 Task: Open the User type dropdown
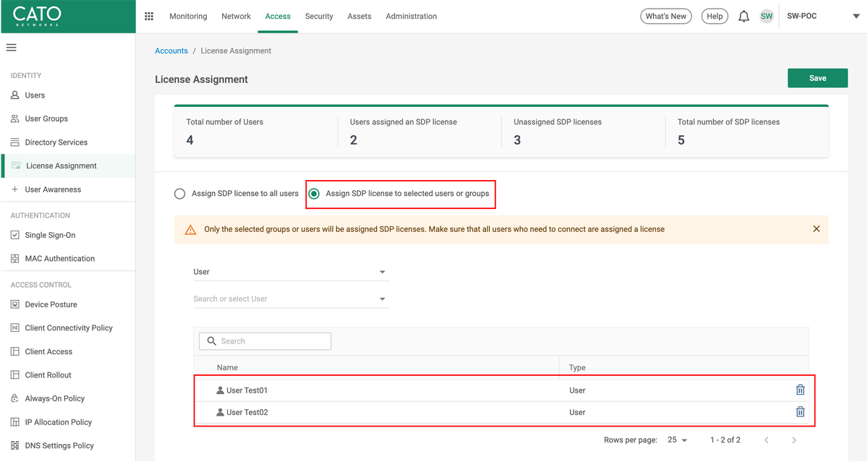tap(291, 272)
